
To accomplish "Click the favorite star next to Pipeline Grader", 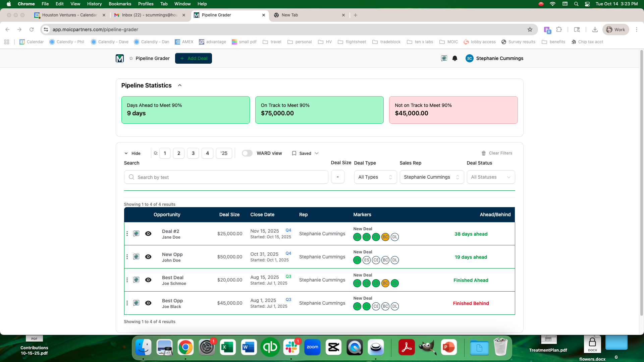I will click(x=131, y=58).
